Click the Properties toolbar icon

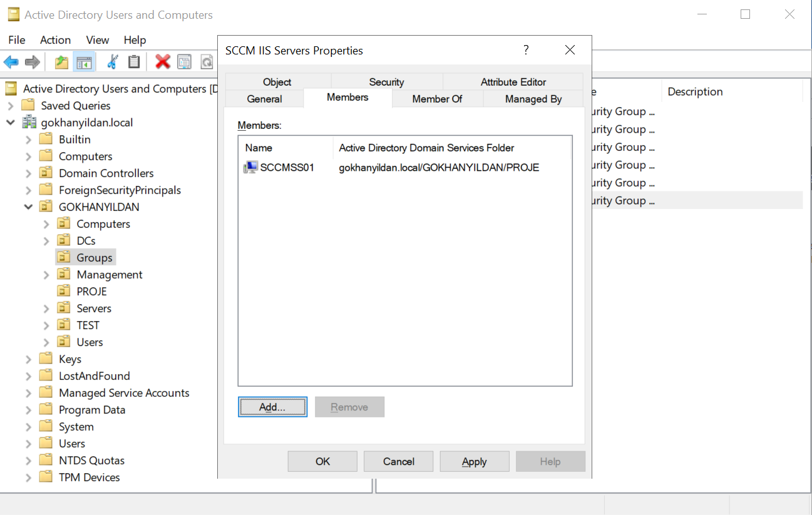(x=184, y=61)
